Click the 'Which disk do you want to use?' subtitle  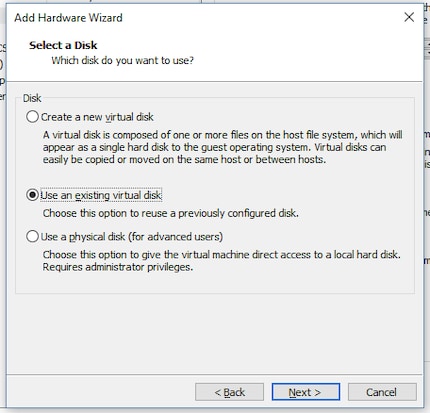coord(122,61)
